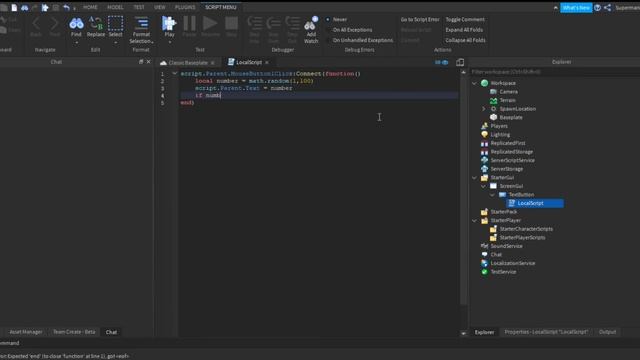Click the editor split view icon
Image resolution: width=640 pixels, height=360 pixels.
pos(460,62)
